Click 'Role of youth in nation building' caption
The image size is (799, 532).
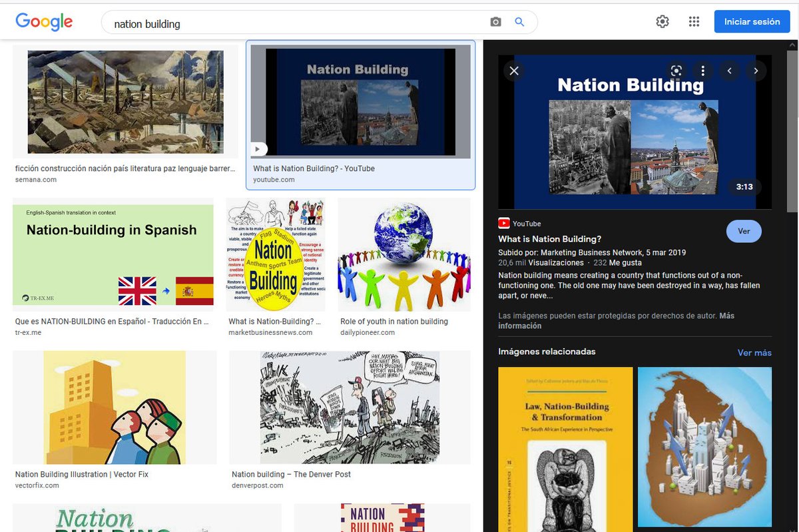394,322
